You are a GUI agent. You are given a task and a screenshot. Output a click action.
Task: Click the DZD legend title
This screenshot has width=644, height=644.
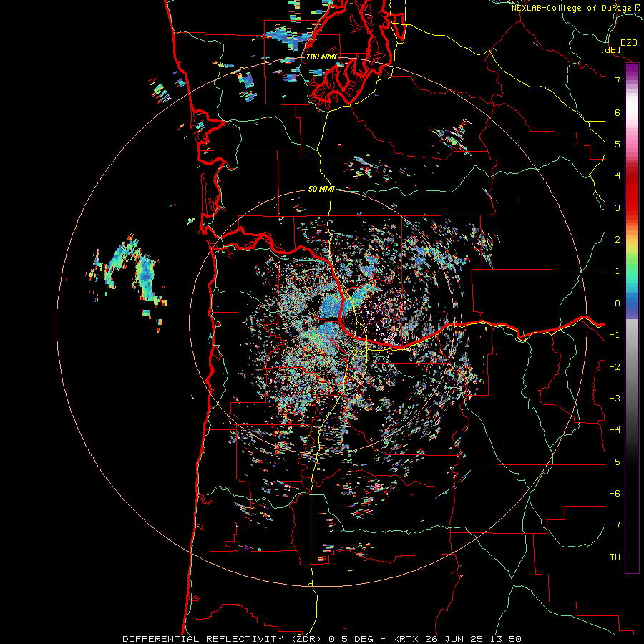click(629, 43)
